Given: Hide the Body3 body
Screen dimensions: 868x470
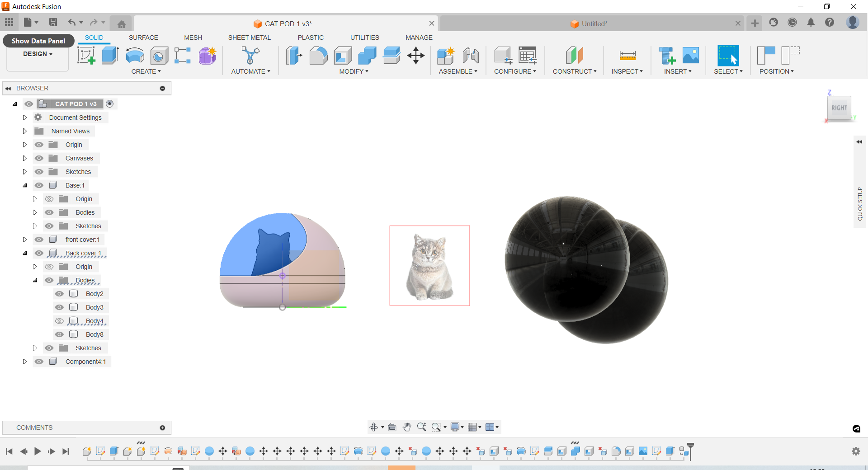Looking at the screenshot, I should click(x=59, y=307).
